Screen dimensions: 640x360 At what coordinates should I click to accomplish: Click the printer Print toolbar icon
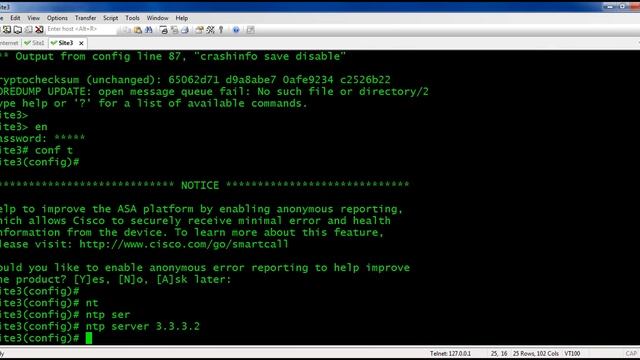tap(185, 29)
